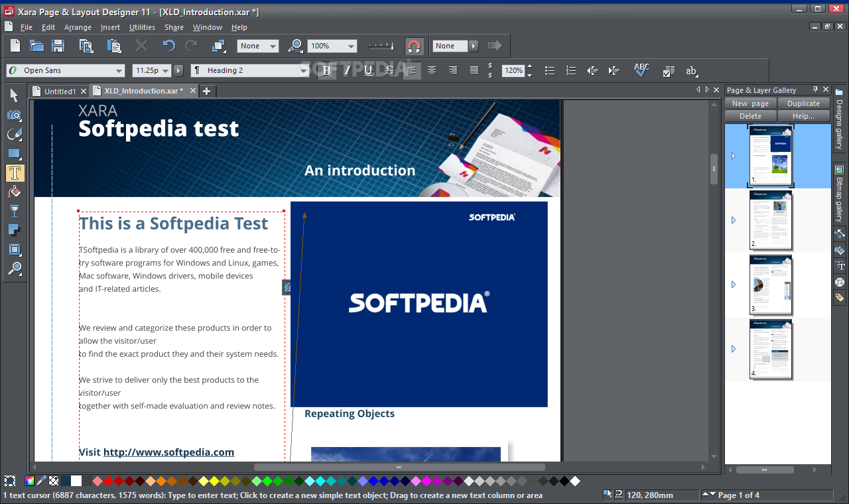Create a new document with the toolbar icon
The image size is (849, 504).
tap(15, 46)
